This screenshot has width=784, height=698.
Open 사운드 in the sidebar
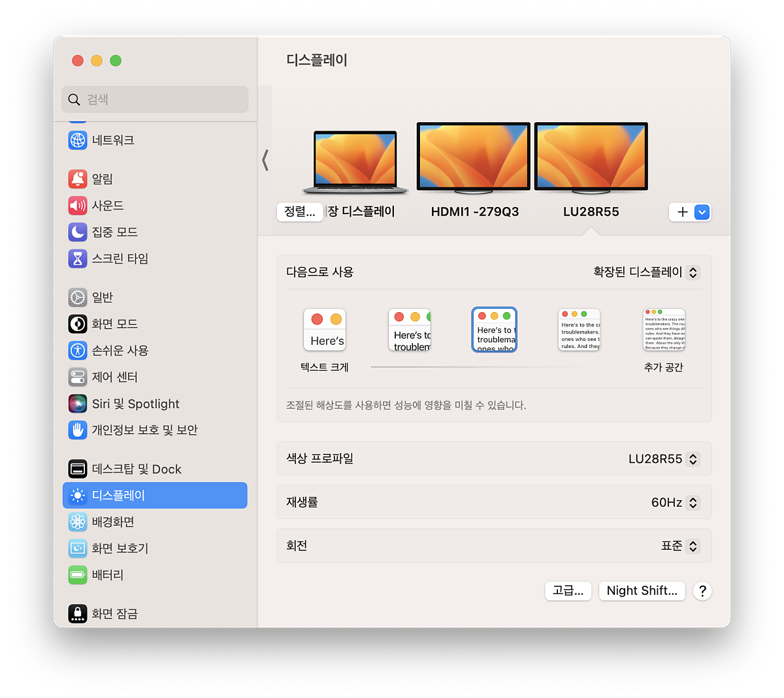(x=155, y=206)
